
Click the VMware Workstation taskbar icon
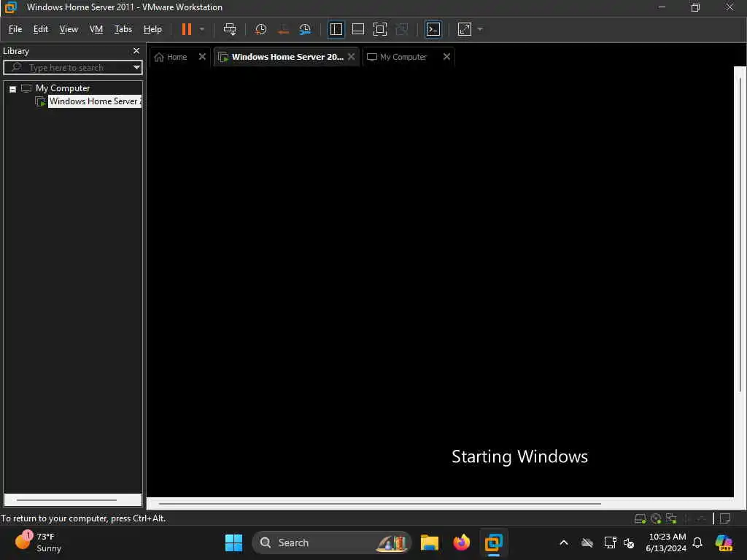494,542
